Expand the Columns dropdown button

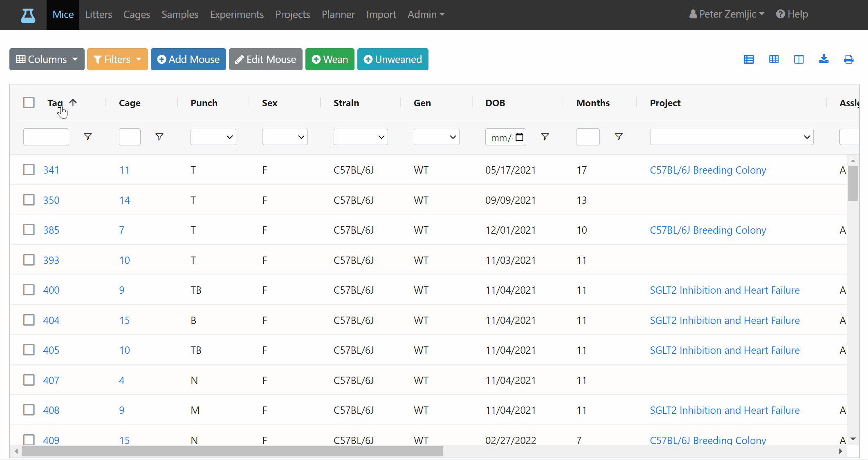pyautogui.click(x=47, y=59)
